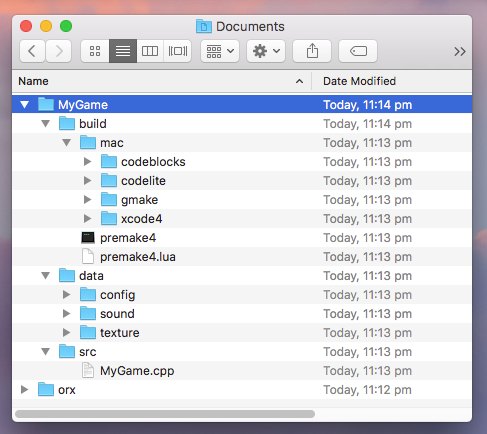
Task: Open the gear action menu
Action: 266,51
